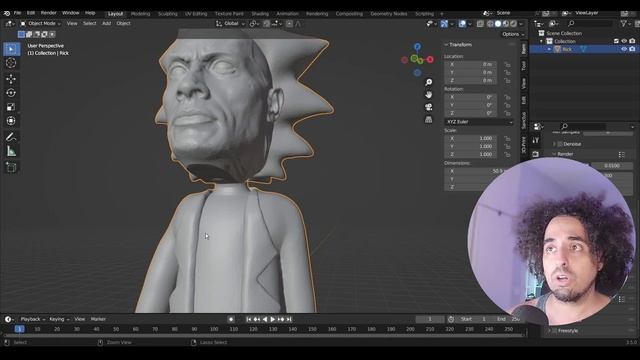Select the Measure tool
Viewport: 640px width, 360px height.
point(11,151)
